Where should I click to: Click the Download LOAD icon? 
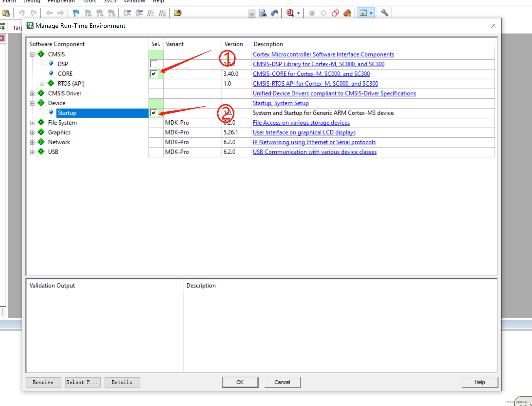[x=3, y=26]
